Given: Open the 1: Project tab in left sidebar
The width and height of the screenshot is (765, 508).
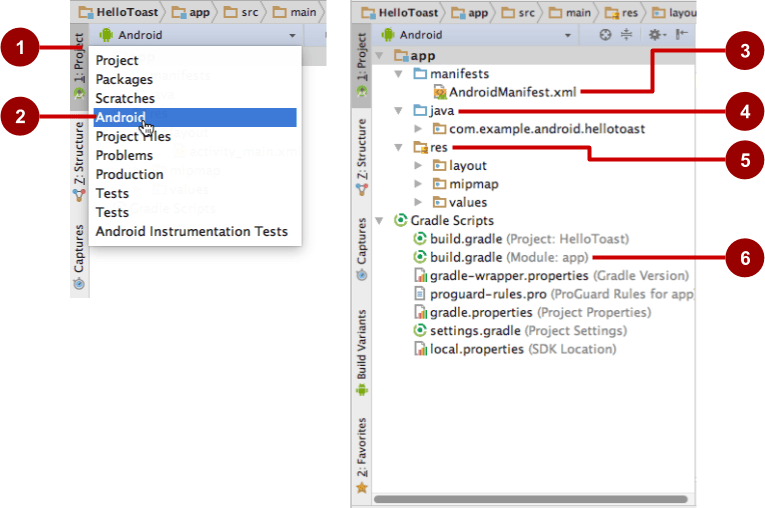Looking at the screenshot, I should tap(79, 65).
